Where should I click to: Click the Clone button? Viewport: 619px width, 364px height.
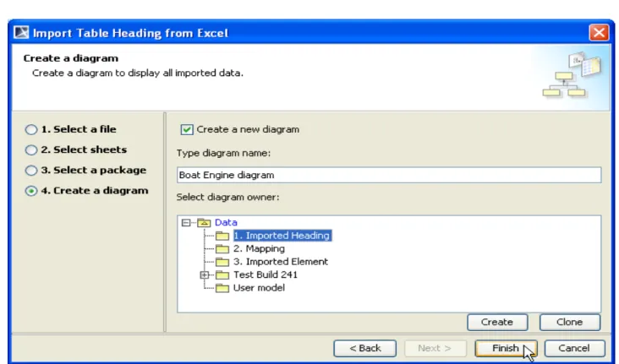tap(570, 323)
